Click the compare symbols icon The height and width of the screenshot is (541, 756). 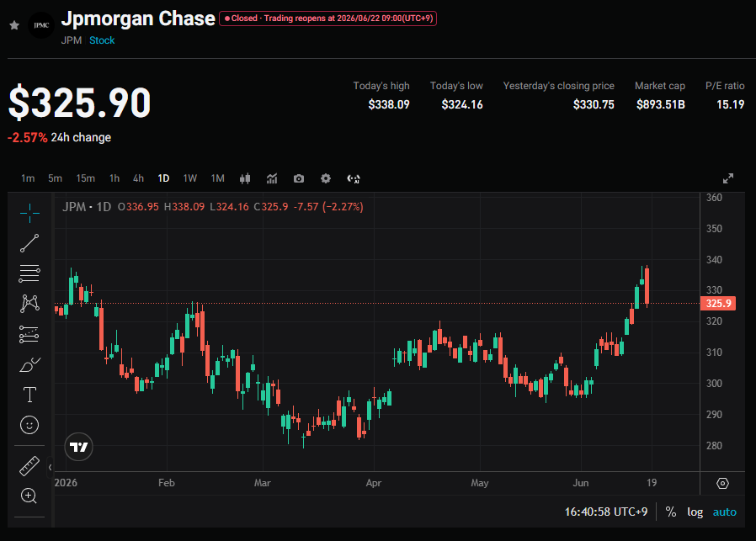tap(354, 178)
